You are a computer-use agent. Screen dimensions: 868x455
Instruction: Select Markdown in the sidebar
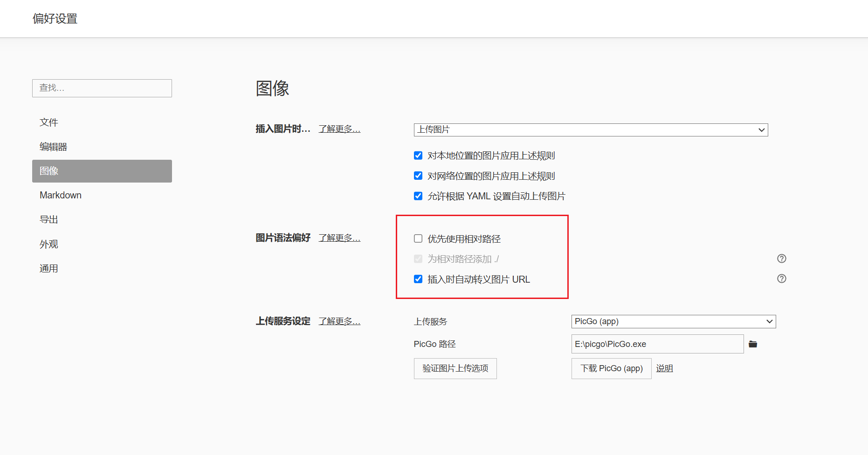coord(61,195)
